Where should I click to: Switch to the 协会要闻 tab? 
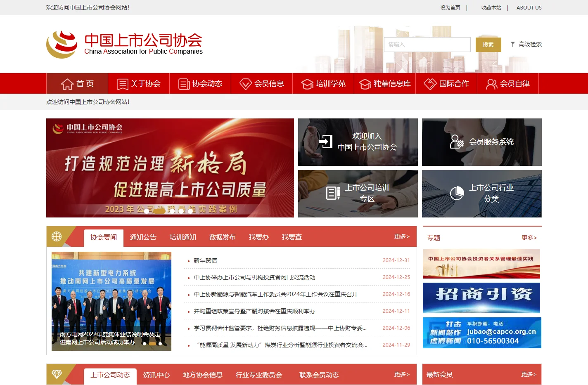click(104, 237)
